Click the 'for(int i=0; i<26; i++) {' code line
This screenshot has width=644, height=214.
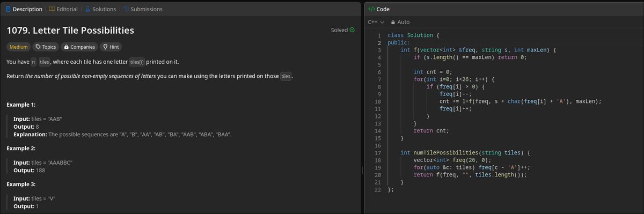[454, 79]
